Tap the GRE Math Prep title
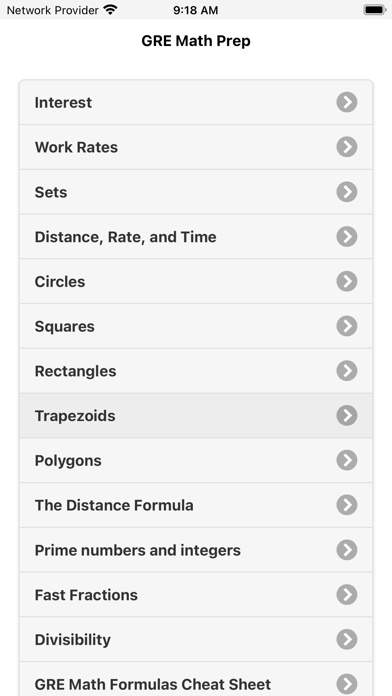 click(196, 41)
